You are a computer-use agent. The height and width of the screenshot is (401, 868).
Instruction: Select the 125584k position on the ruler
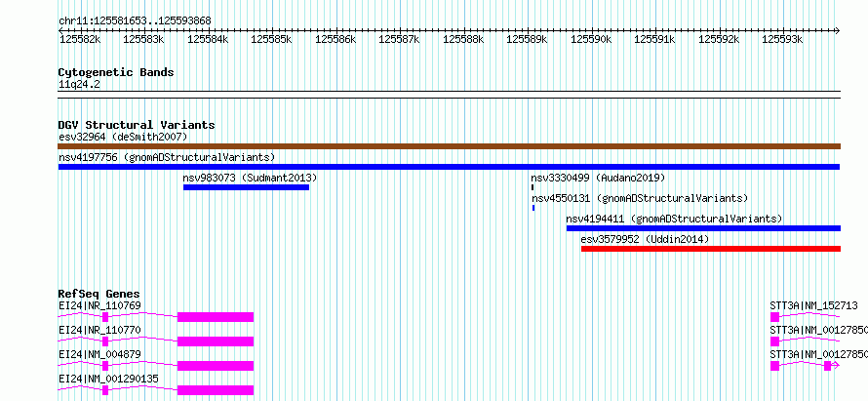(208, 39)
